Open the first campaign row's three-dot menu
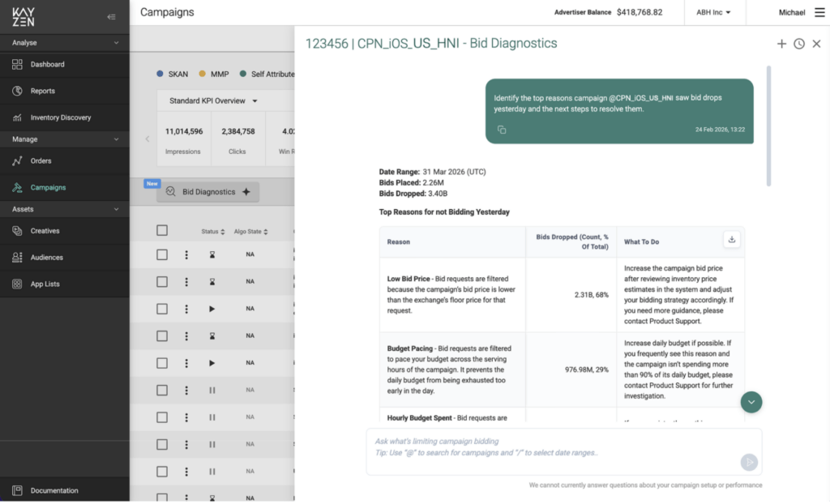Viewport: 830px width, 504px height. point(186,254)
